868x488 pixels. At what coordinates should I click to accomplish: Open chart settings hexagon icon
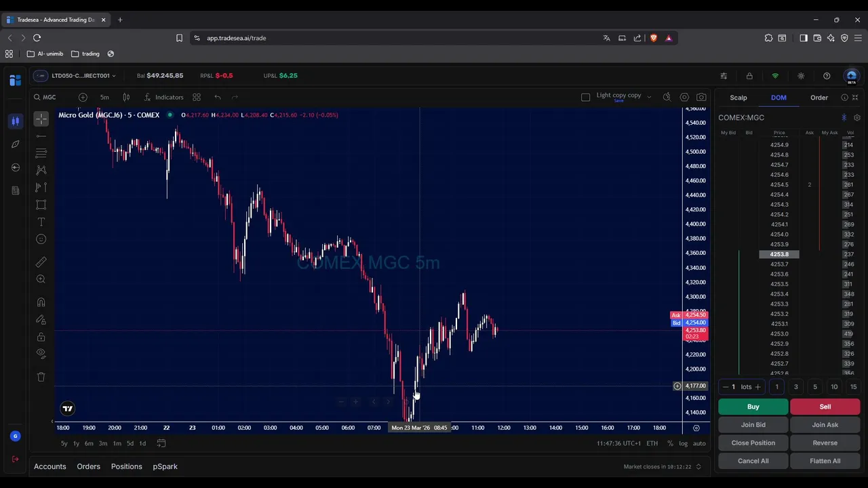[684, 97]
